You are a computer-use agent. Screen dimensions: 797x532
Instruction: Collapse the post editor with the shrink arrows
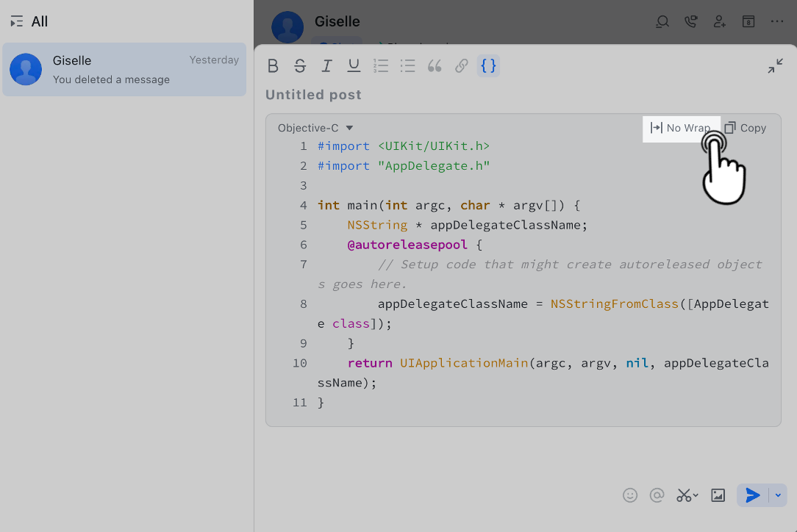[x=775, y=65]
